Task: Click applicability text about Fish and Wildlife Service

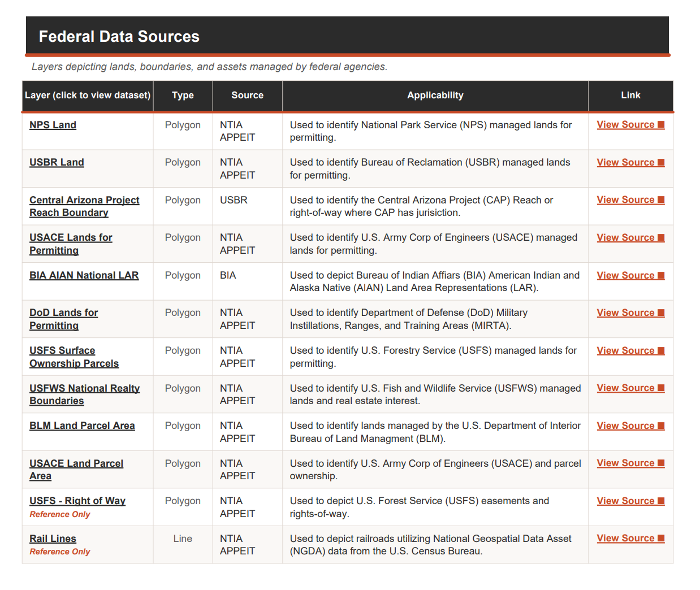Action: coord(435,394)
